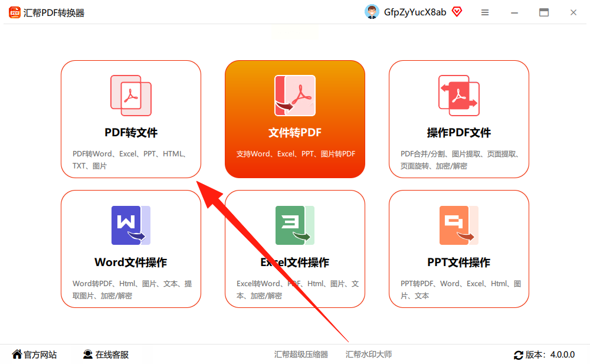Viewport: 590px width, 364px height.
Task: Select the PDF转文件 title text
Action: pos(131,133)
